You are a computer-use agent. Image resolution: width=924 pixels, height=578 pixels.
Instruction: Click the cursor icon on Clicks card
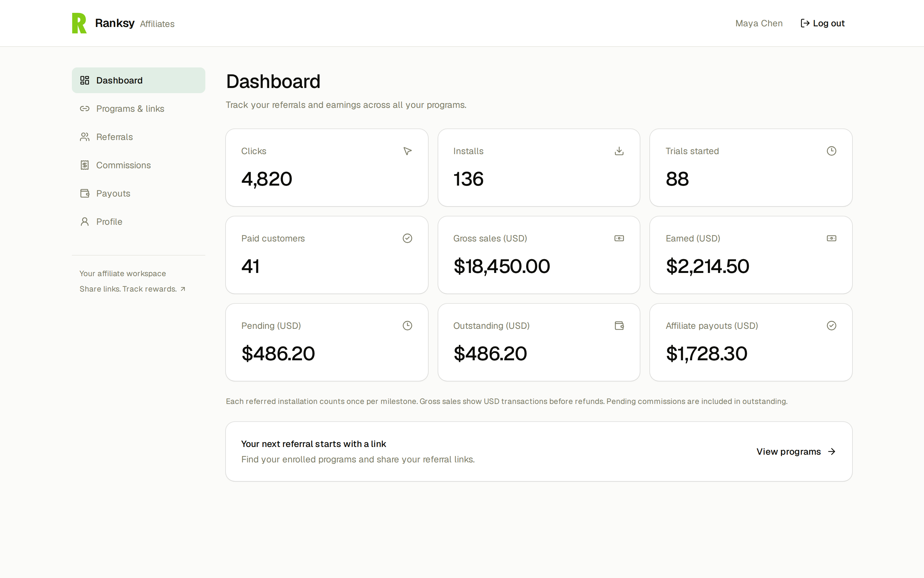[x=407, y=151]
